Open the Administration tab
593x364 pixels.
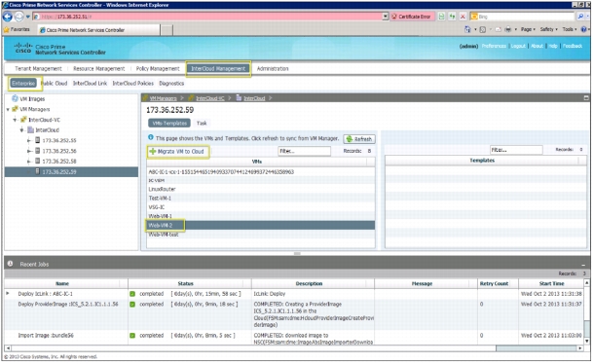[273, 69]
